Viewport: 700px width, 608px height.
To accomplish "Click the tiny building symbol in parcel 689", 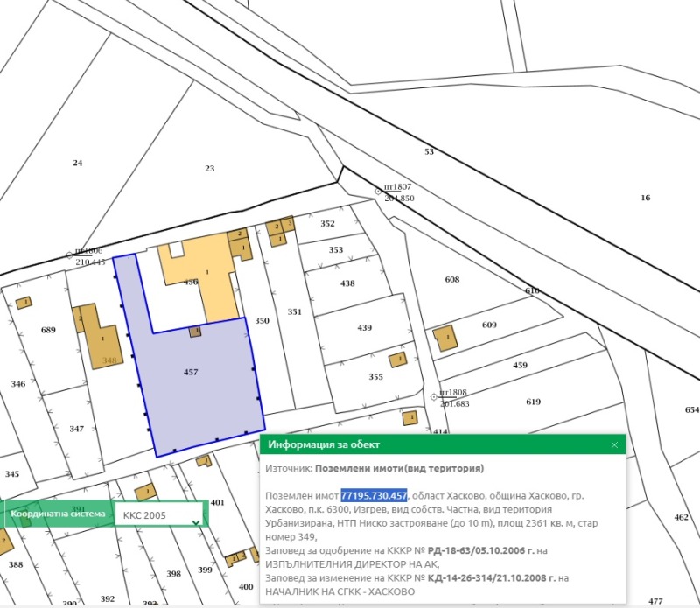I will (22, 302).
